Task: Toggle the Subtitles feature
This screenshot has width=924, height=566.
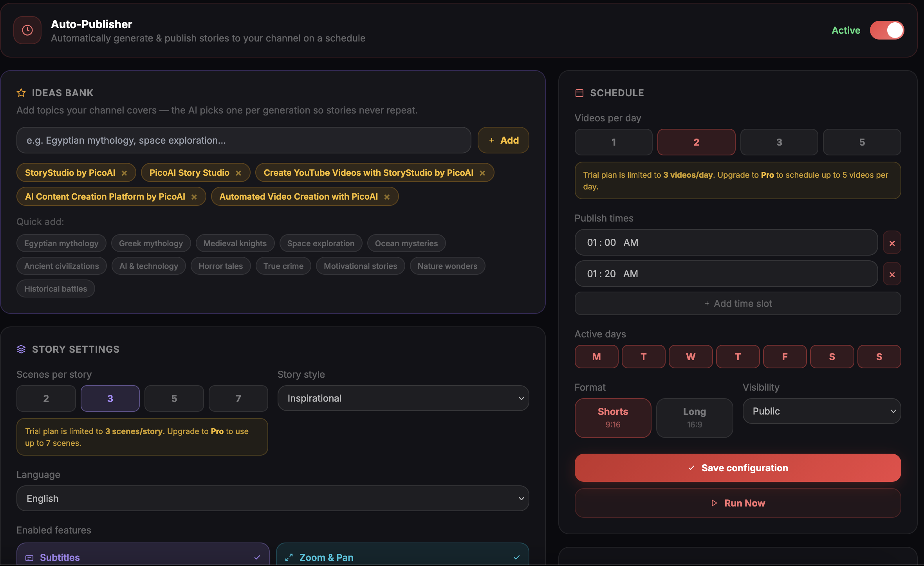Action: 143,554
